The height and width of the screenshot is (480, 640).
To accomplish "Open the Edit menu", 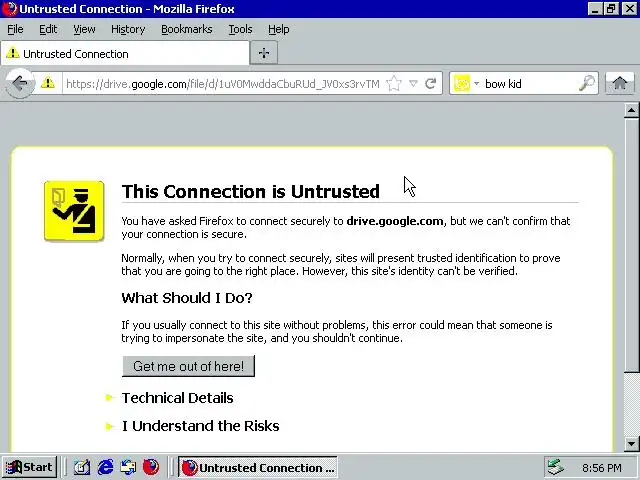I will [x=48, y=29].
